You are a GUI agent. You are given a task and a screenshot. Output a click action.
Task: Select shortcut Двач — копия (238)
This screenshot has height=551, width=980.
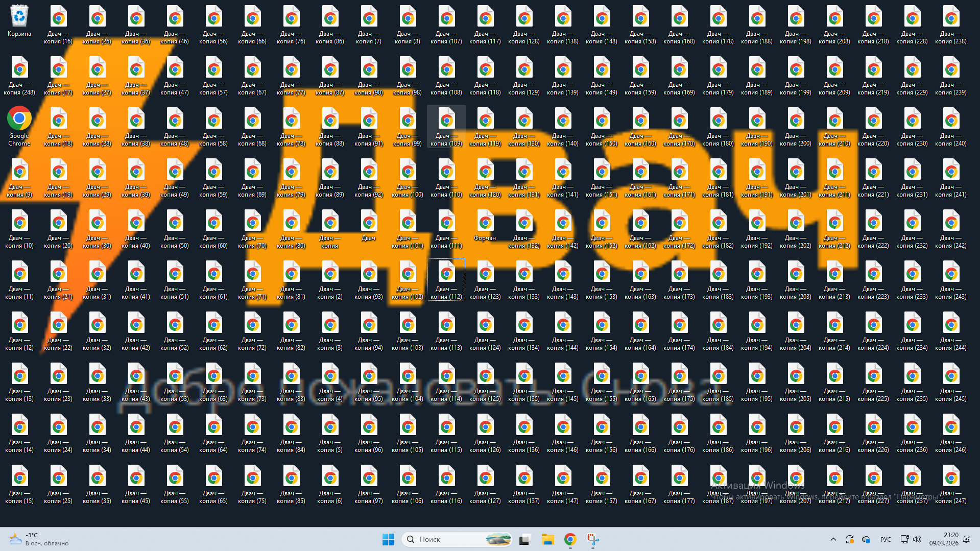[x=951, y=25]
